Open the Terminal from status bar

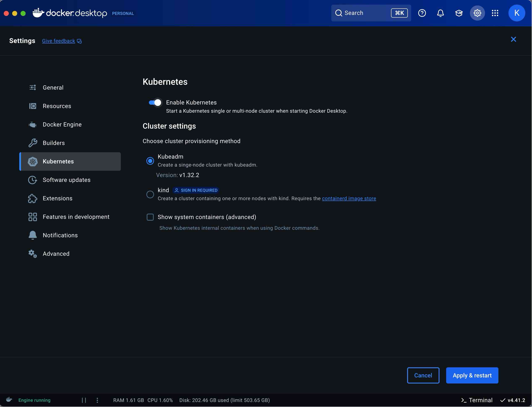point(477,400)
